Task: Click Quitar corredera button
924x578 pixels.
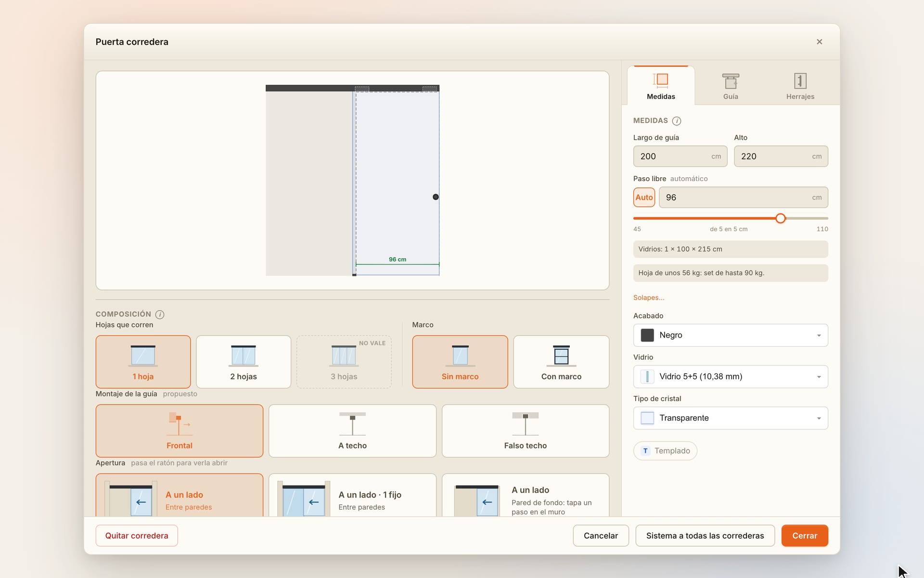Action: tap(137, 536)
